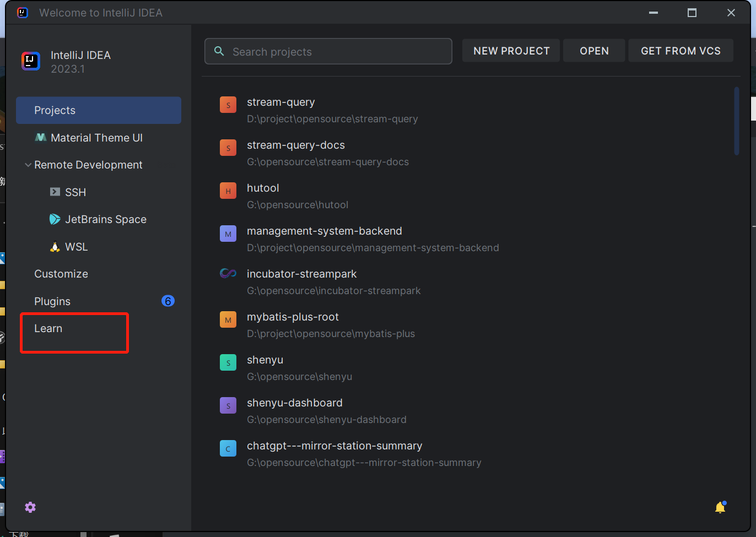The width and height of the screenshot is (756, 537).
Task: Click the incubator-streampark infinity logo icon
Action: coord(228,273)
